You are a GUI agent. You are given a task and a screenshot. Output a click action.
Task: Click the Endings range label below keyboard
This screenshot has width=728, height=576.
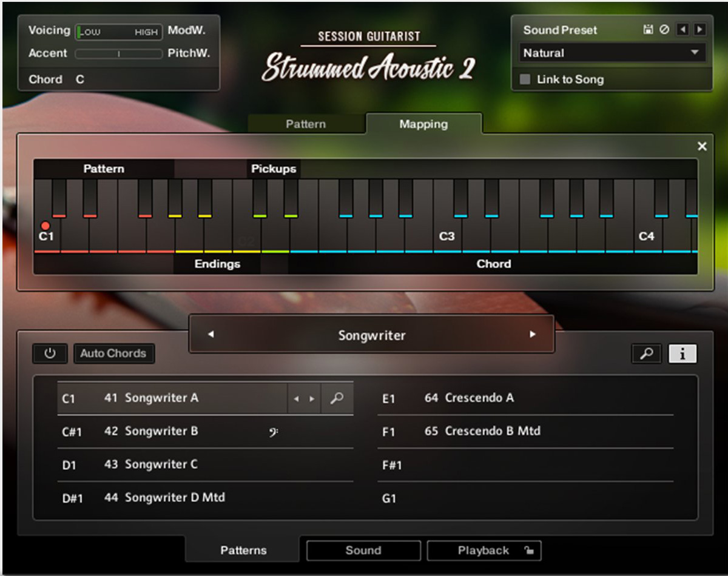[217, 264]
